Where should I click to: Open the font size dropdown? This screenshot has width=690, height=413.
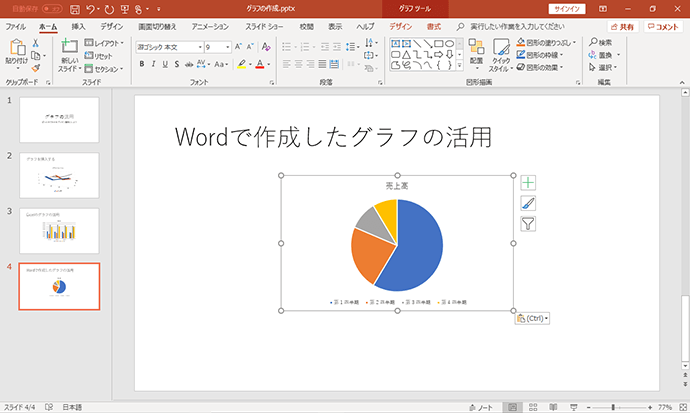tap(228, 47)
